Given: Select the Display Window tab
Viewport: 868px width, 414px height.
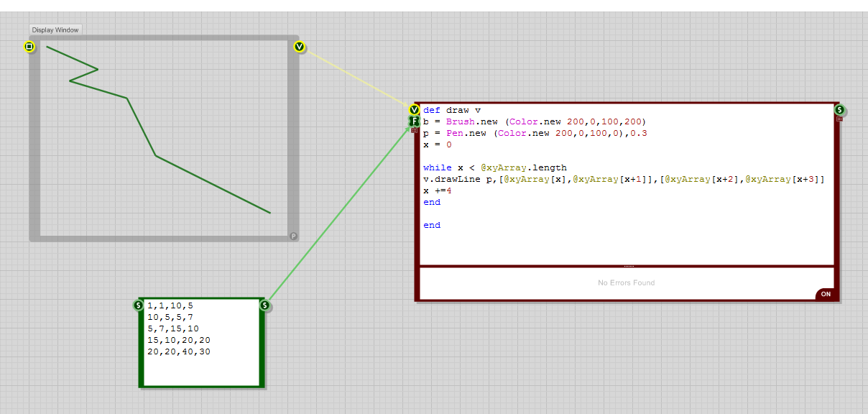Looking at the screenshot, I should point(55,29).
